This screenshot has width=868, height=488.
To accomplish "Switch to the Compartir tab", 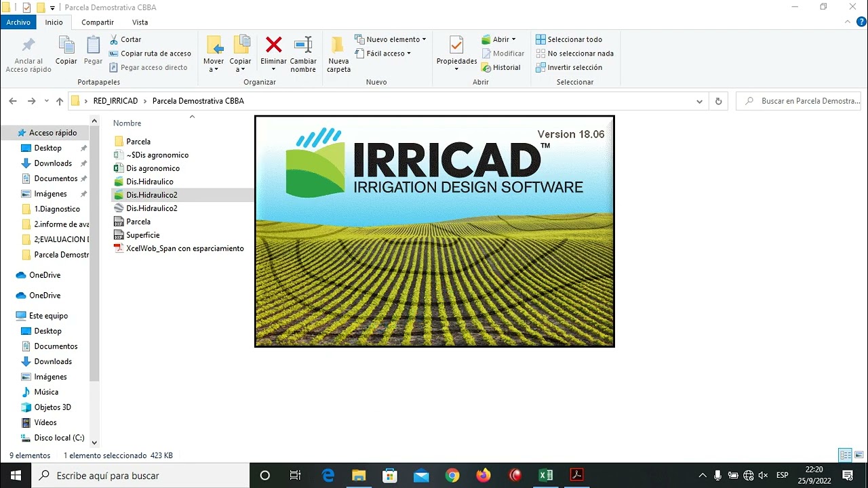I will 98,22.
